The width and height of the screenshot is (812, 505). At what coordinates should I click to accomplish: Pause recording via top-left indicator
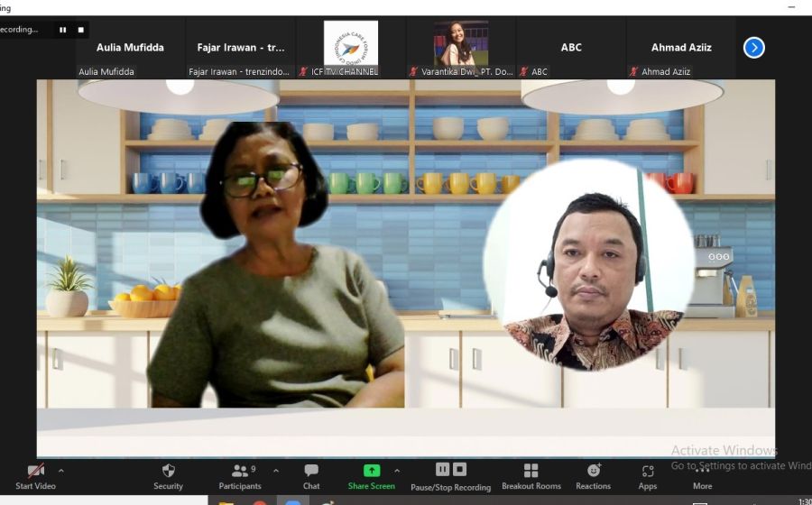click(x=62, y=30)
